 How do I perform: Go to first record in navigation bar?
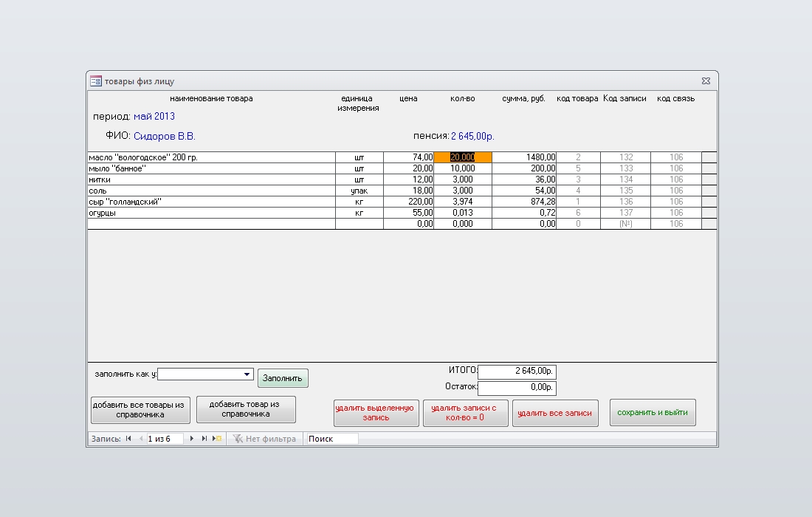pyautogui.click(x=128, y=439)
